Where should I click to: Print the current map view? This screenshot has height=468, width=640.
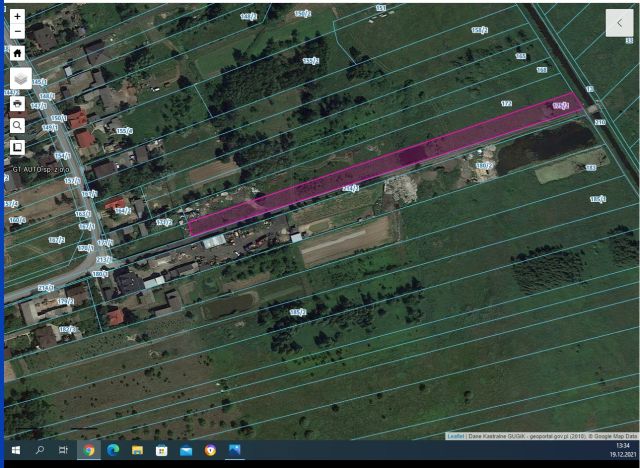tap(17, 104)
